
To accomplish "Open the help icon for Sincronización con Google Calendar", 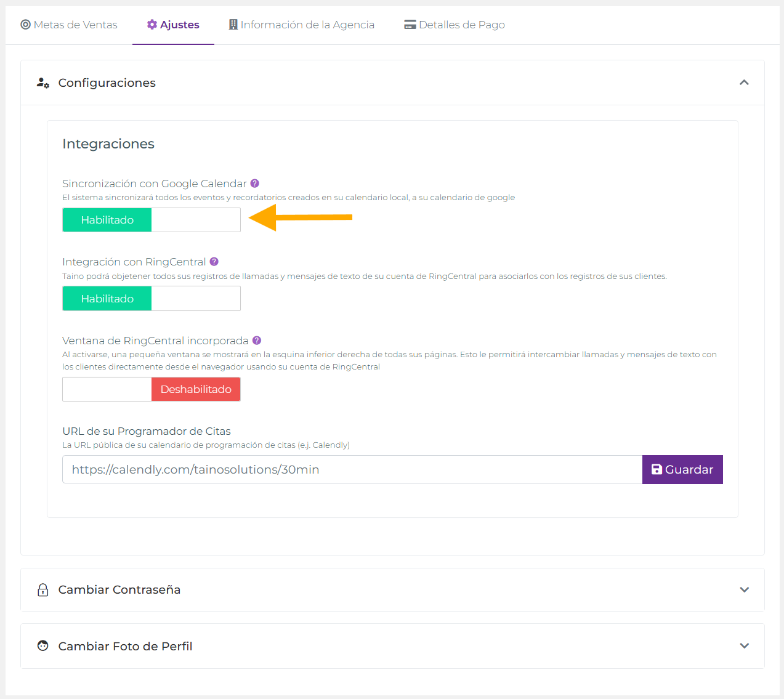I will [x=255, y=183].
